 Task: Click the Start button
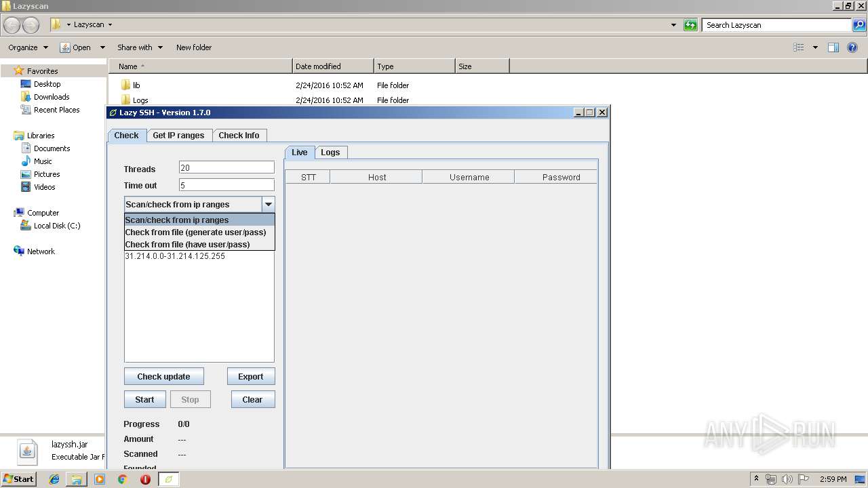click(x=18, y=479)
